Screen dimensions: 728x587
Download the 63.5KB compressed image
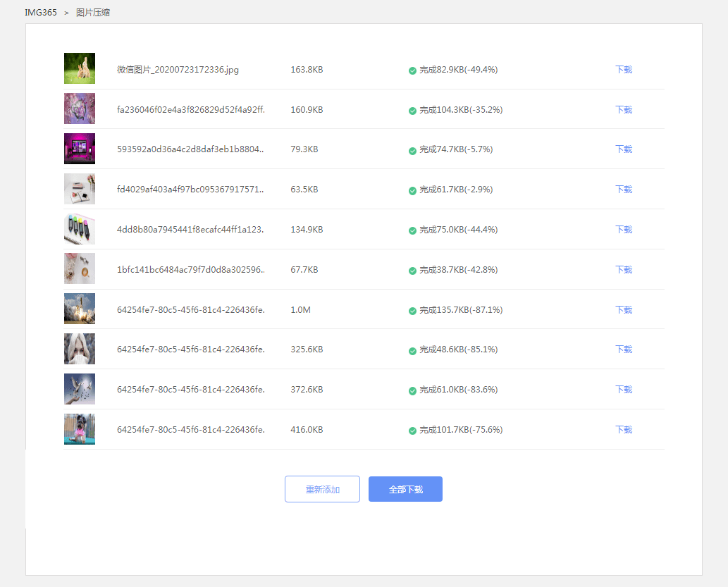tap(624, 190)
